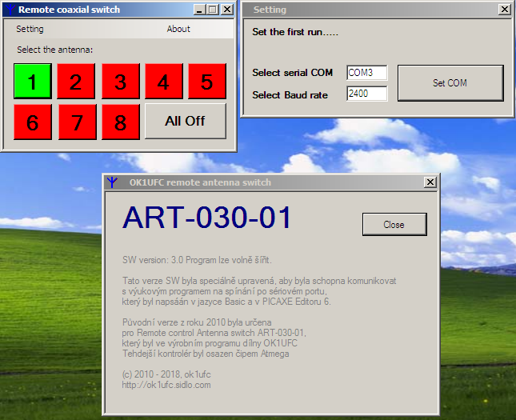Choose antenna number 8
The image size is (516, 420).
[120, 122]
